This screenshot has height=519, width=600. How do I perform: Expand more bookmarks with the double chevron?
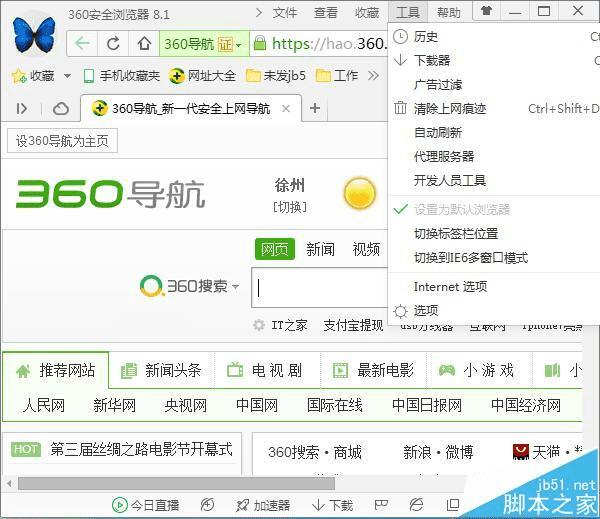(373, 76)
